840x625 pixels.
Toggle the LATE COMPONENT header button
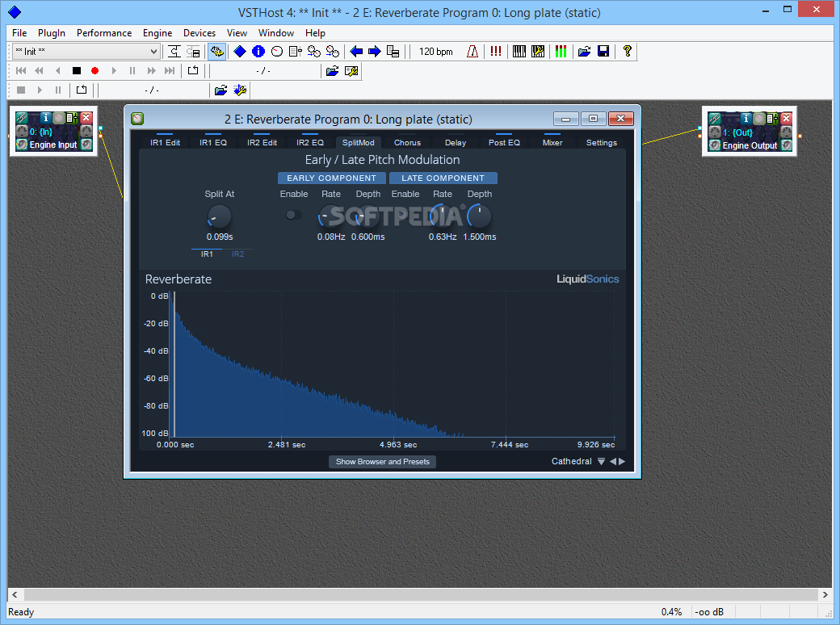pos(443,178)
